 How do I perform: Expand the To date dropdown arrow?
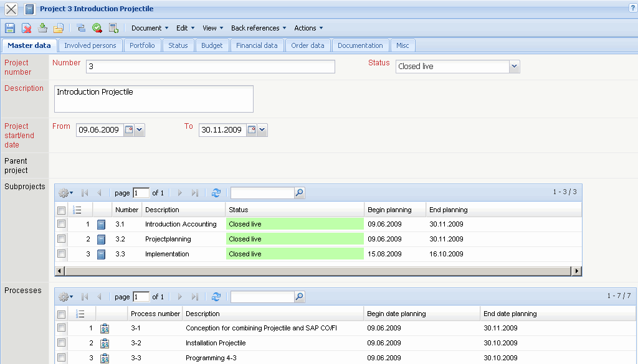pos(262,130)
